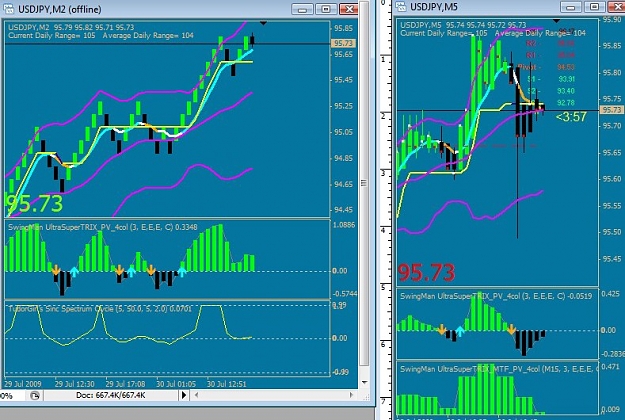This screenshot has height=420, width=625.
Task: Click 'SwingMan UltraSuperTRIX_PV_4col' label in M2 window
Action: [103, 227]
